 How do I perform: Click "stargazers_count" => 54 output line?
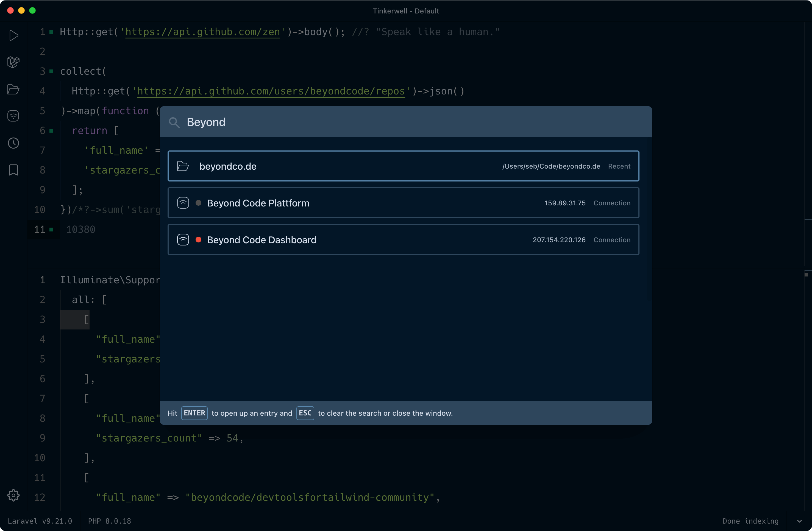(x=169, y=438)
